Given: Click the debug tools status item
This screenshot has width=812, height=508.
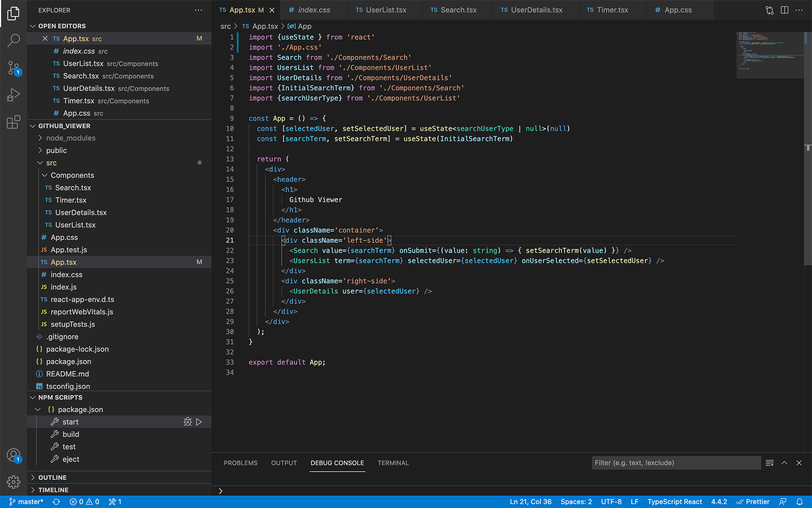Looking at the screenshot, I should tap(115, 502).
